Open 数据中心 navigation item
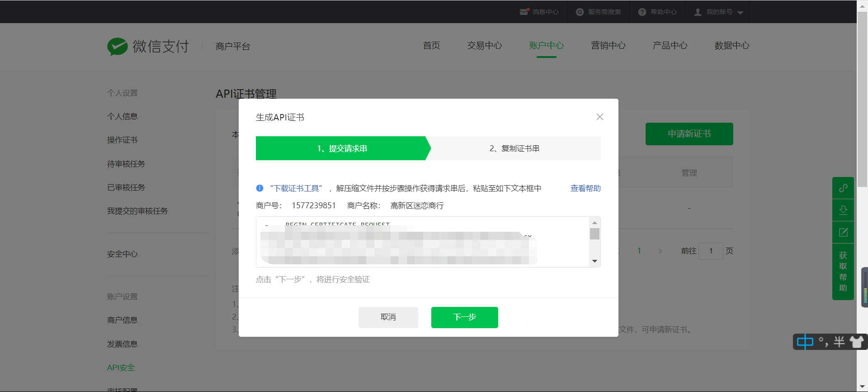This screenshot has width=868, height=392. coord(732,46)
